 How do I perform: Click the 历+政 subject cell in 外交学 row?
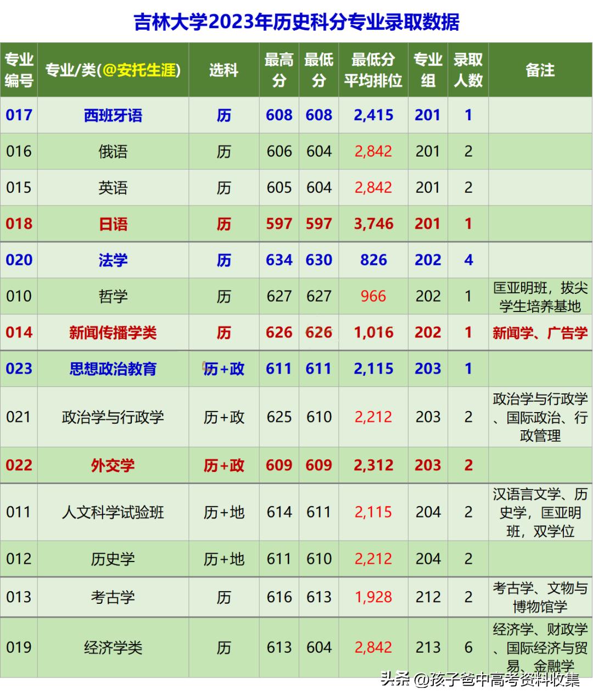point(223,465)
